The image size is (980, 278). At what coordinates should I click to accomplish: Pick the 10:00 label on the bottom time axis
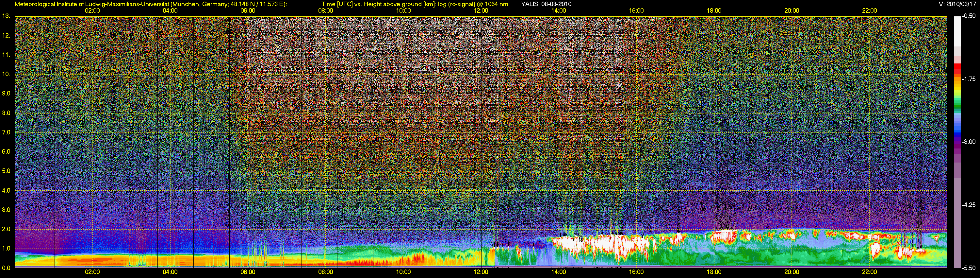point(403,272)
